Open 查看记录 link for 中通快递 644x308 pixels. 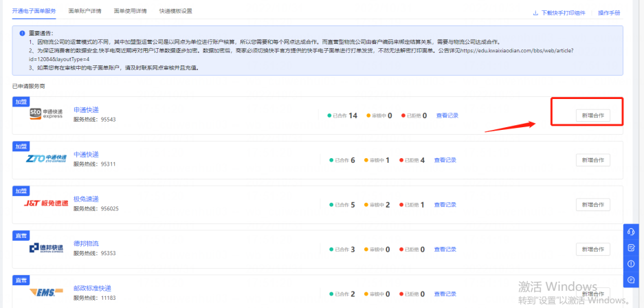point(447,160)
